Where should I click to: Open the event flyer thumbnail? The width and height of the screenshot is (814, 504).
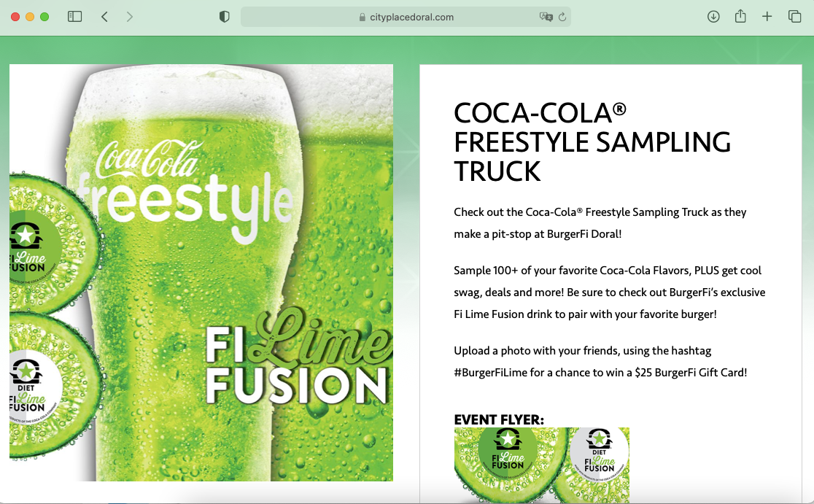point(541,465)
